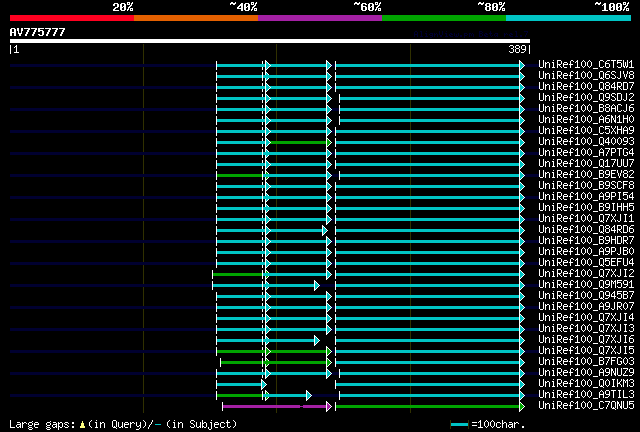Select the UniRef100_A6N1H0 hit
This screenshot has height=432, width=640.
tap(586, 120)
